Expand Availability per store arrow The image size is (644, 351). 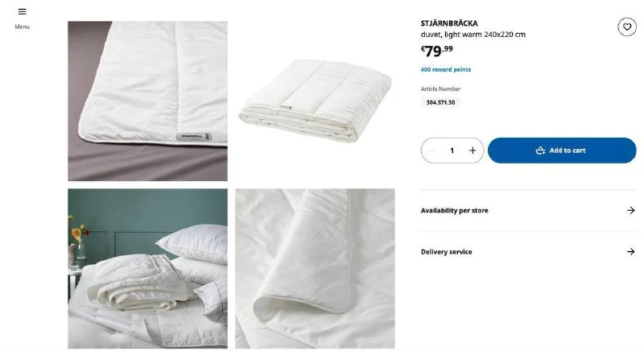(631, 210)
